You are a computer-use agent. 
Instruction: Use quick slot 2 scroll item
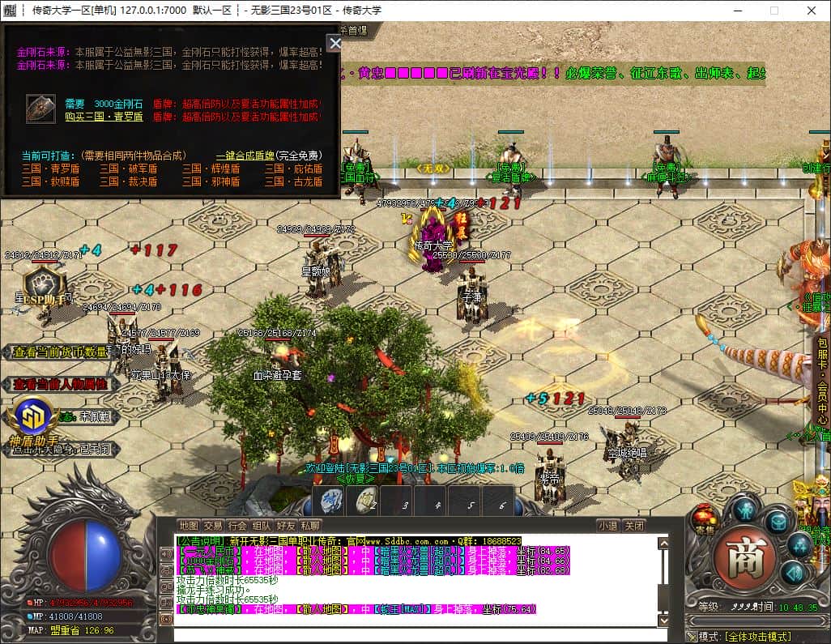(x=364, y=501)
